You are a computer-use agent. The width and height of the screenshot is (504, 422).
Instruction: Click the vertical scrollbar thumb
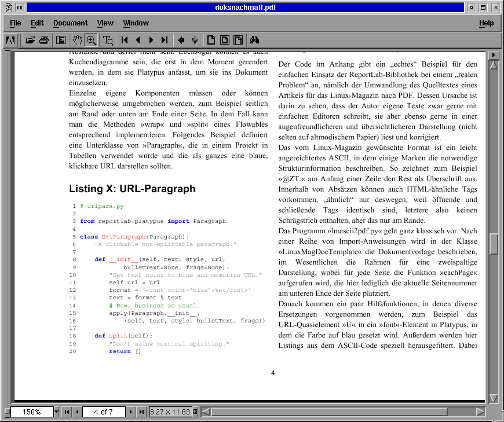point(494,244)
